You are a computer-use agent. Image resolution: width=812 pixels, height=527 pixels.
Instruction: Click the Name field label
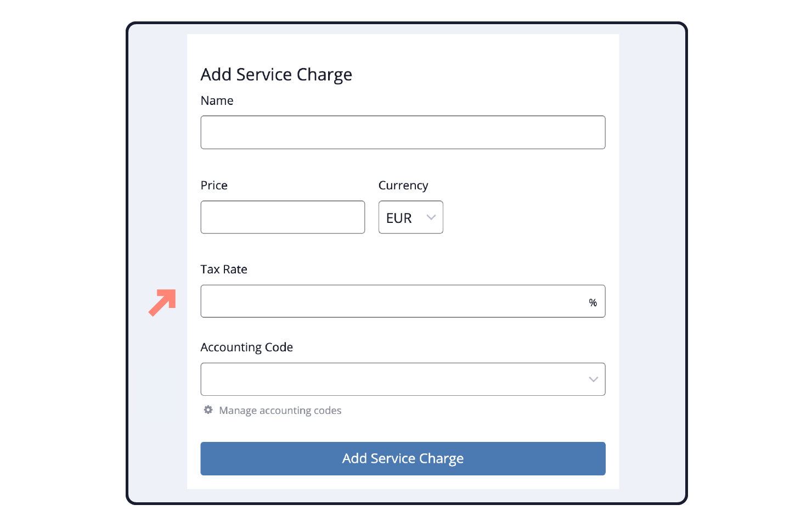[x=217, y=100]
